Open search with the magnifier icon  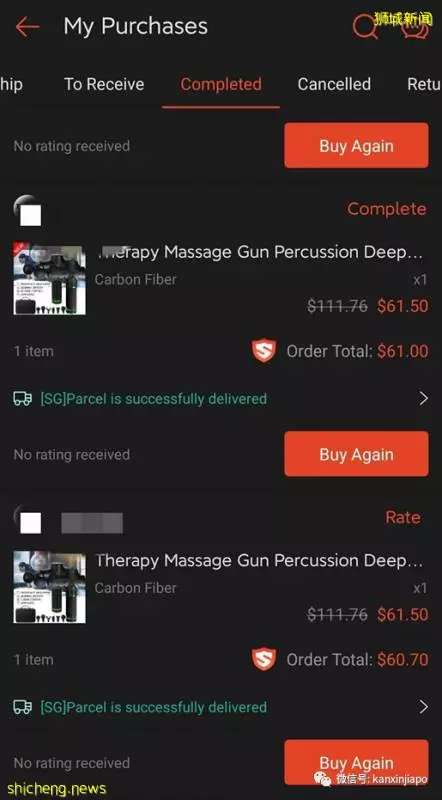(x=365, y=26)
